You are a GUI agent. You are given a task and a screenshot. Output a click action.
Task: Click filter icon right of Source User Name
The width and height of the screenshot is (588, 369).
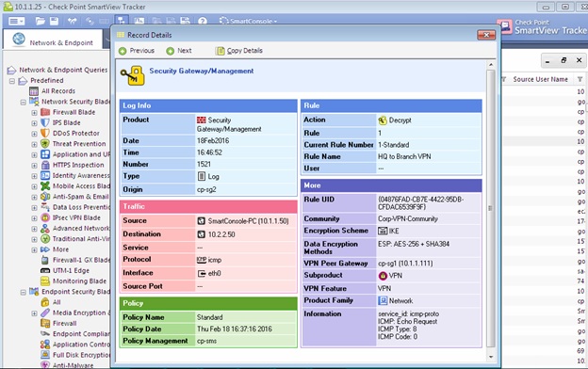580,79
